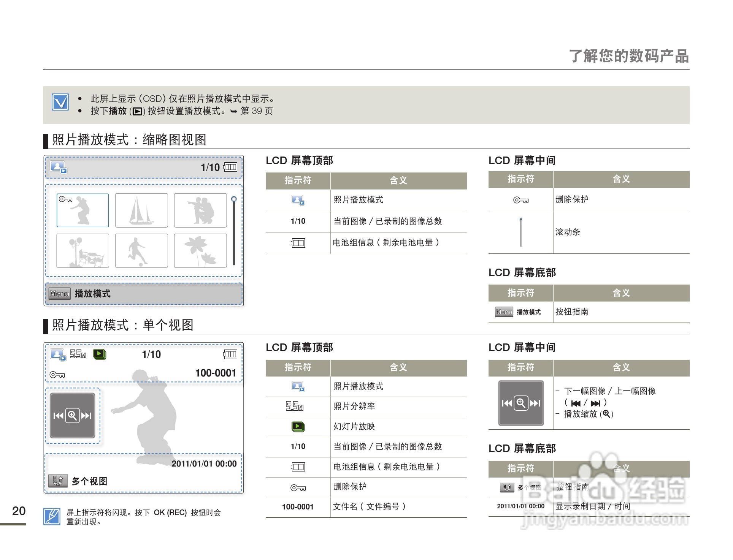Click the key icon beside 删除保护 in thumbnail middle table

(x=521, y=200)
